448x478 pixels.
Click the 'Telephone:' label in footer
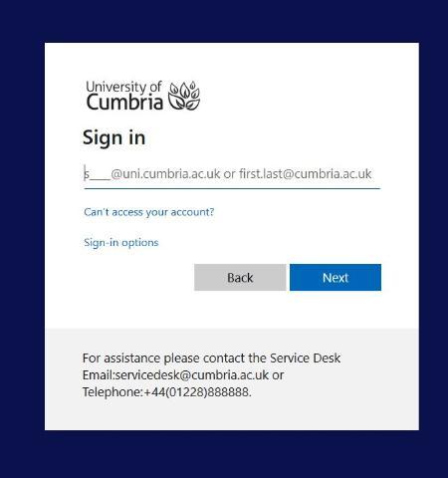[x=113, y=392]
